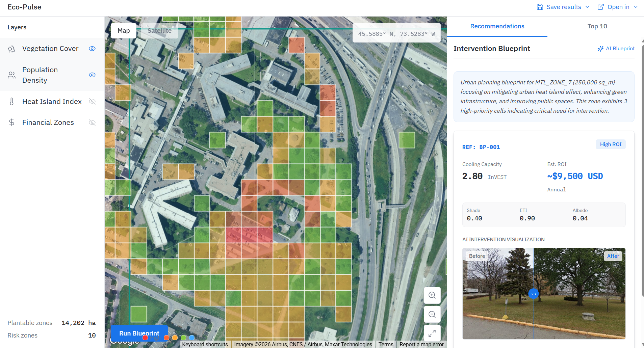The image size is (644, 348).
Task: Click the Eco-Pulse app title
Action: click(x=24, y=7)
